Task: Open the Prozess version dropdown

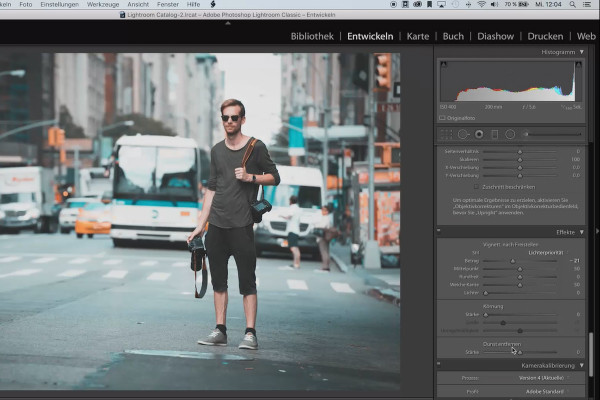Action: point(542,379)
